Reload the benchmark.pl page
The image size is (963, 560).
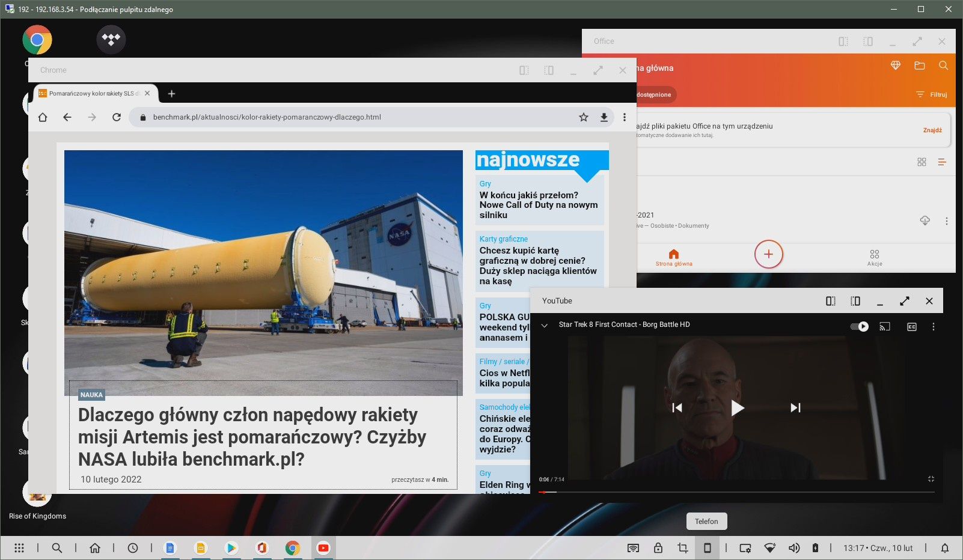117,117
